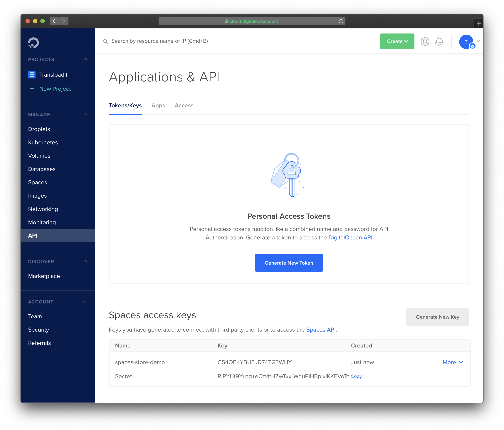
Task: Click the Name column header
Action: (x=123, y=346)
